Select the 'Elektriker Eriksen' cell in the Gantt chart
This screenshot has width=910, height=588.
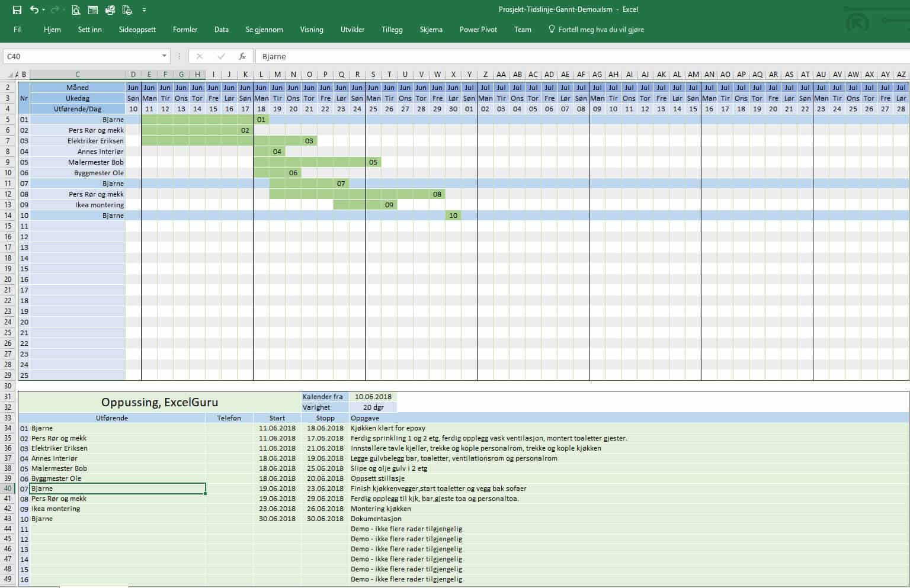[78, 141]
